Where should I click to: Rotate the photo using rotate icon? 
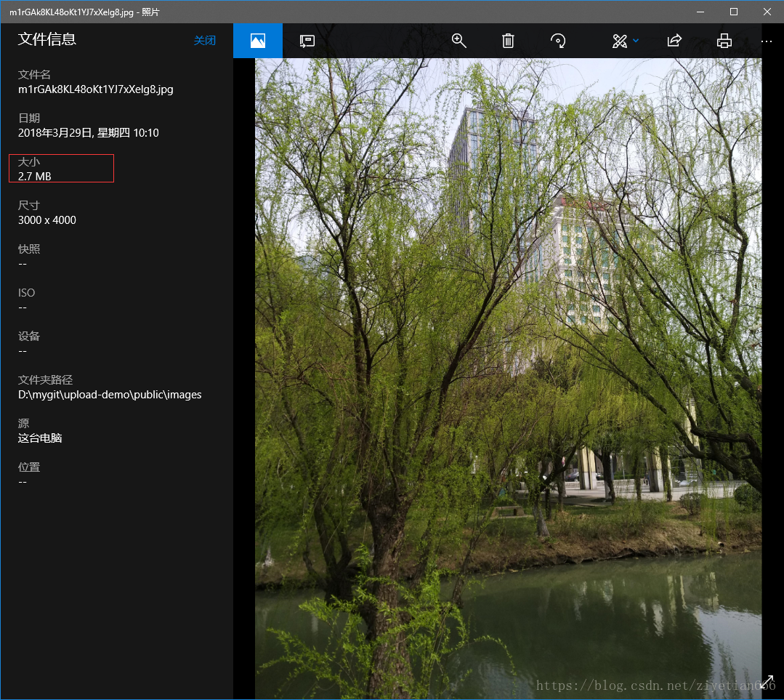tap(558, 41)
